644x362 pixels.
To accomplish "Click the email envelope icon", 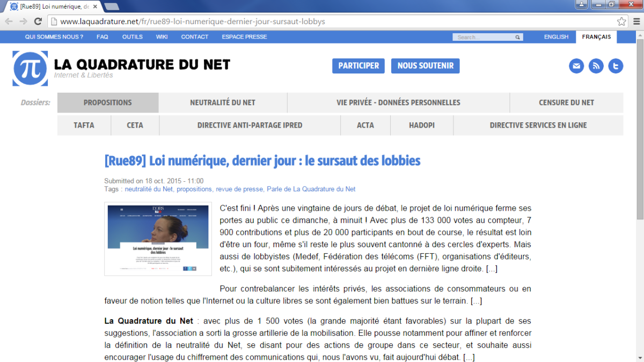I will [x=576, y=66].
